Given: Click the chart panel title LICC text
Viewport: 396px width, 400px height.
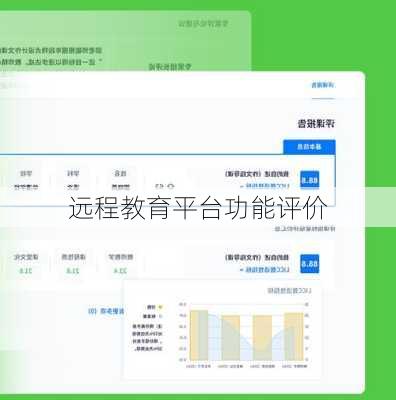Looking at the screenshot, I should coord(289,291).
